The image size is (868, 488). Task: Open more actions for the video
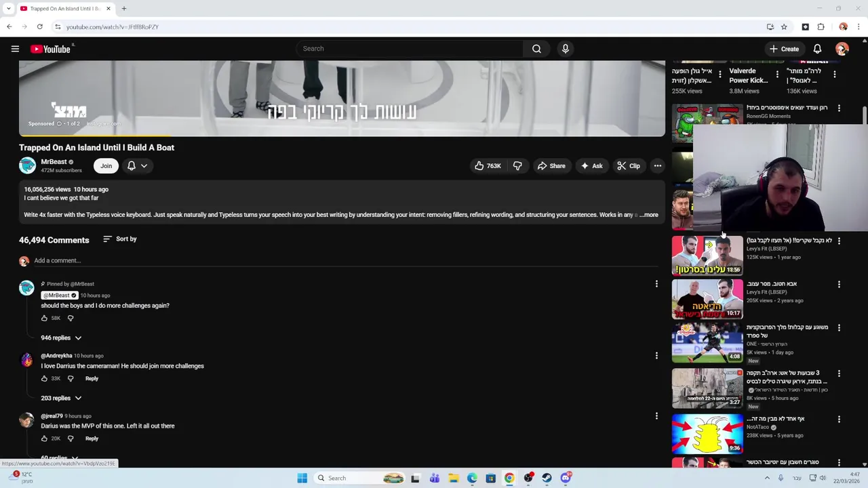click(657, 166)
